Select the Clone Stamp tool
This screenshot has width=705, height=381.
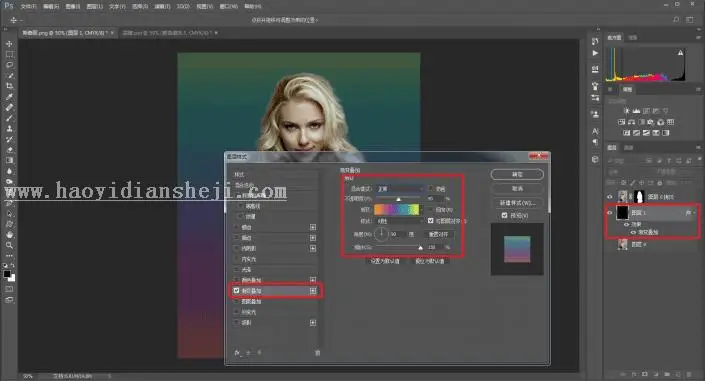pyautogui.click(x=9, y=129)
